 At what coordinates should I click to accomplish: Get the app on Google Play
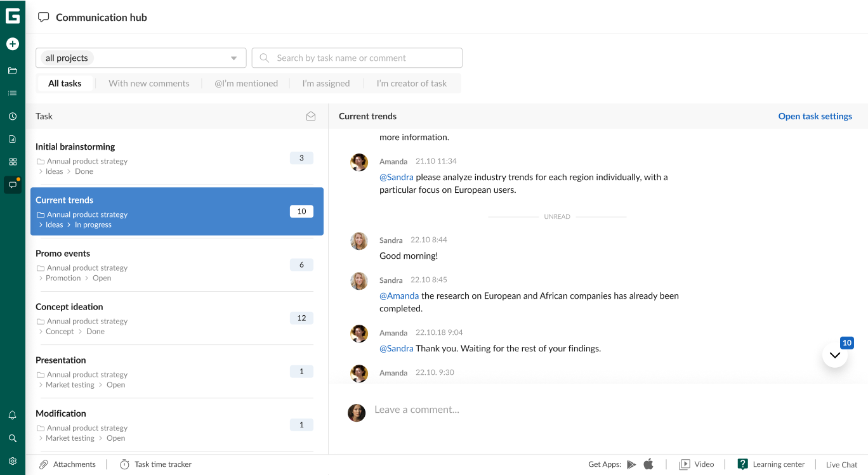pos(632,464)
